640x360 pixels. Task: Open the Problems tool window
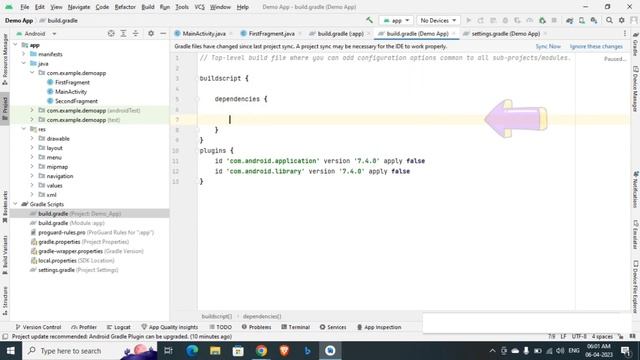coord(256,327)
